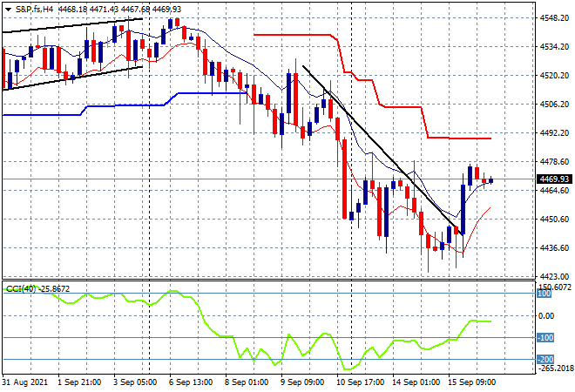Click the current price label 4469.93

554,179
